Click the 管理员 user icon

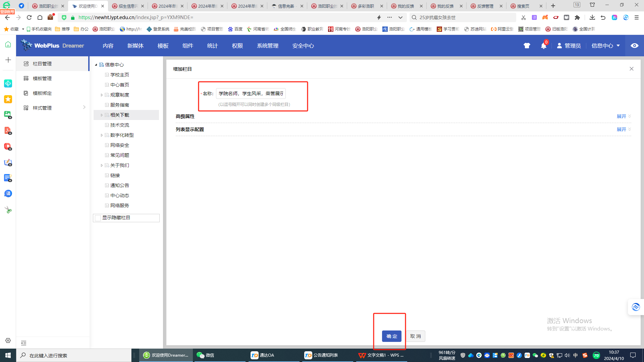(559, 46)
